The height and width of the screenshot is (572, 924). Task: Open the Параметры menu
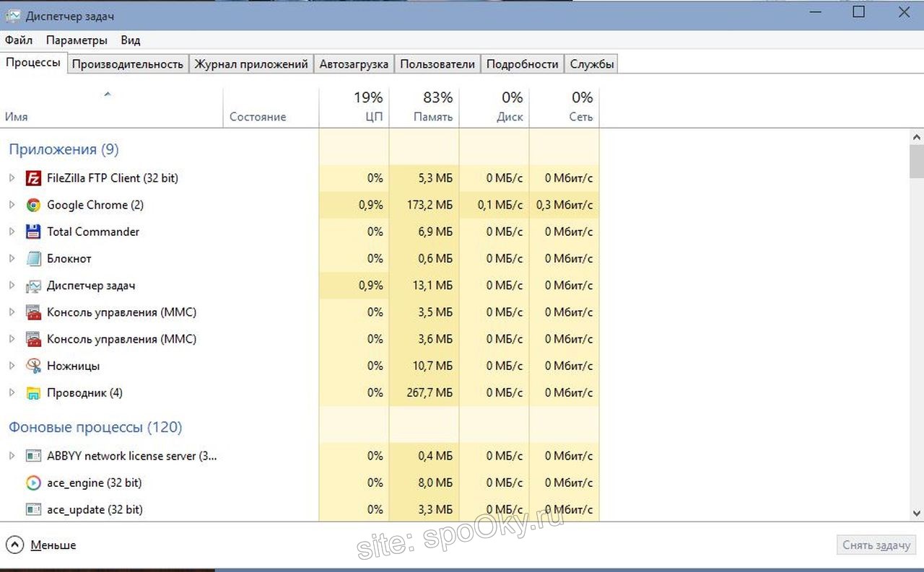point(77,40)
